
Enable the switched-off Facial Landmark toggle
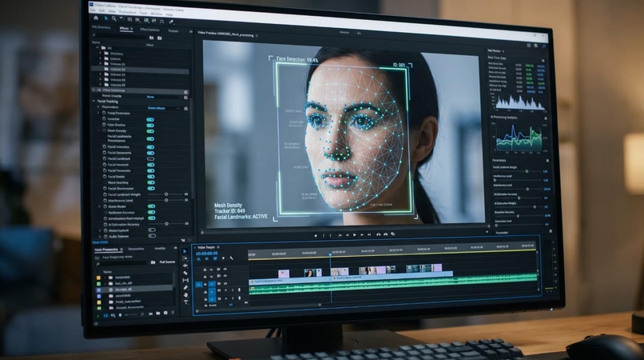[x=151, y=159]
